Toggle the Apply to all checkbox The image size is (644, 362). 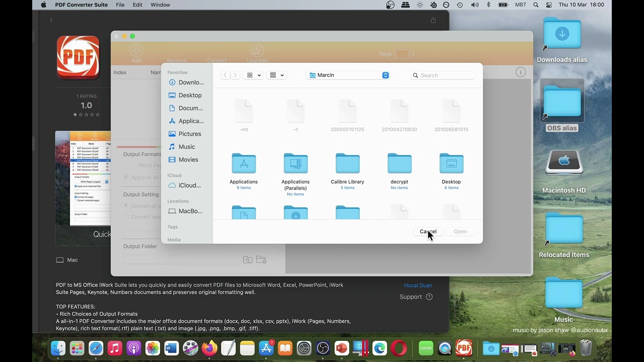(x=126, y=177)
